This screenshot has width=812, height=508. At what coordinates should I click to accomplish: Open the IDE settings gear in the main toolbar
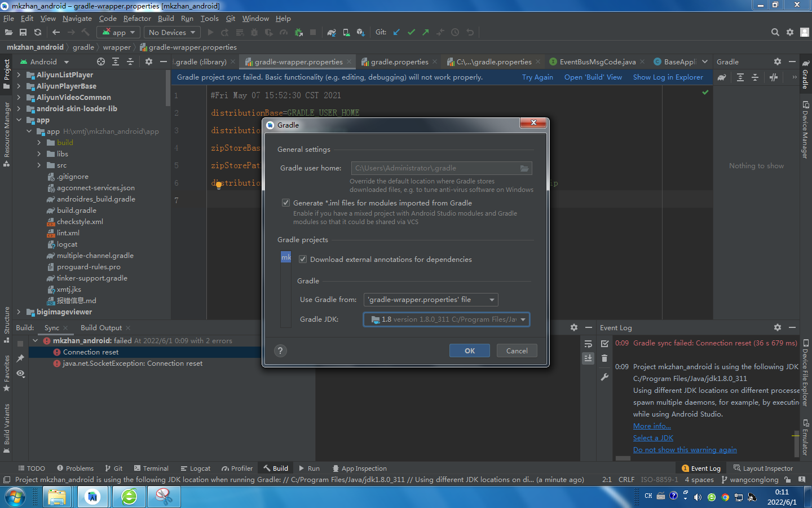(x=790, y=32)
